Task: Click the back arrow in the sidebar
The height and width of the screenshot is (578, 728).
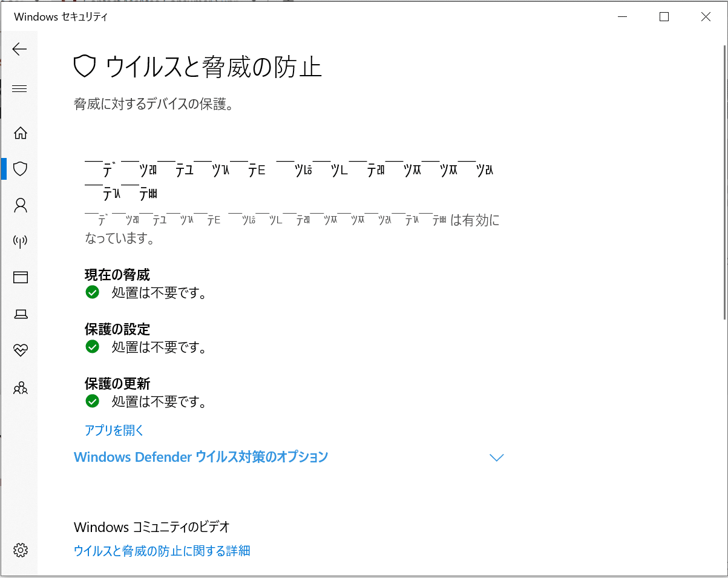Action: tap(20, 49)
